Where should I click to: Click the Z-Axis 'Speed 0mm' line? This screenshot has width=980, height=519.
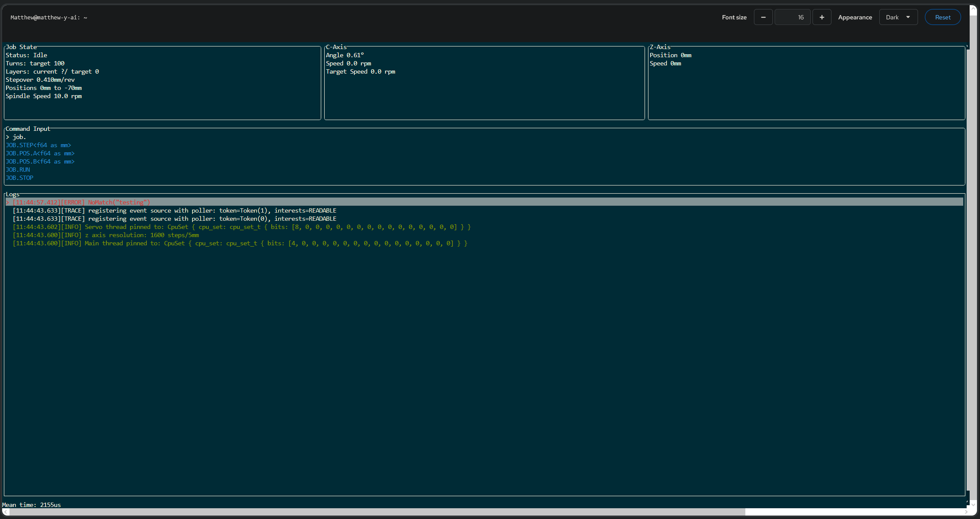[665, 63]
